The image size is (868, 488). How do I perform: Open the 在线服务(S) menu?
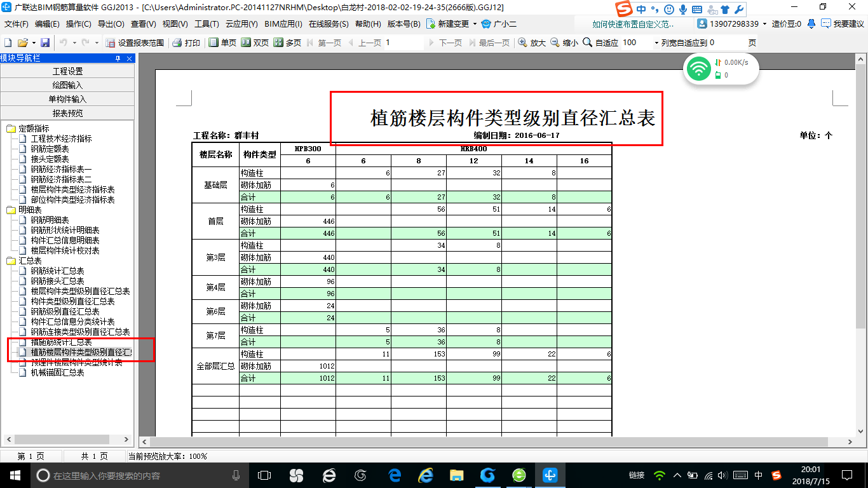pyautogui.click(x=329, y=24)
